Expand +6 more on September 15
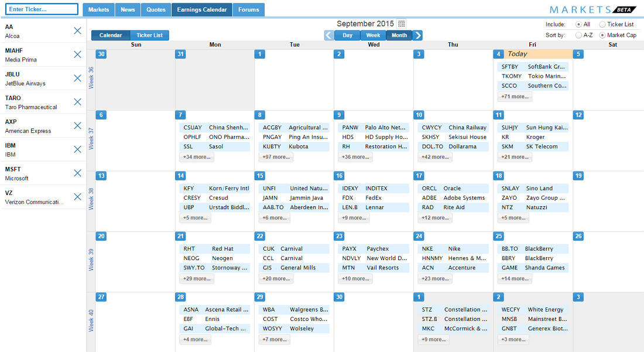The image size is (644, 352). click(275, 218)
